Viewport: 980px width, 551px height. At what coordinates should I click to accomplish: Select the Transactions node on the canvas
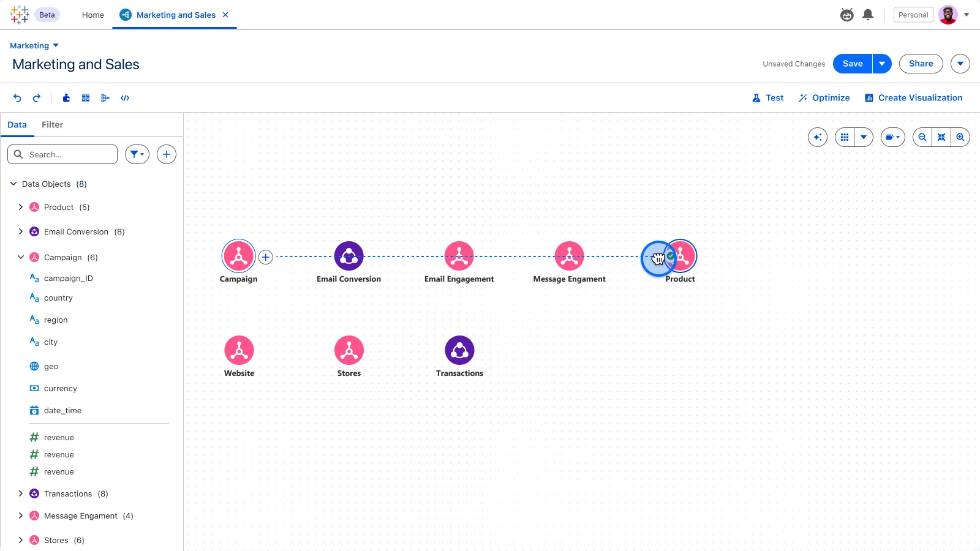tap(459, 350)
